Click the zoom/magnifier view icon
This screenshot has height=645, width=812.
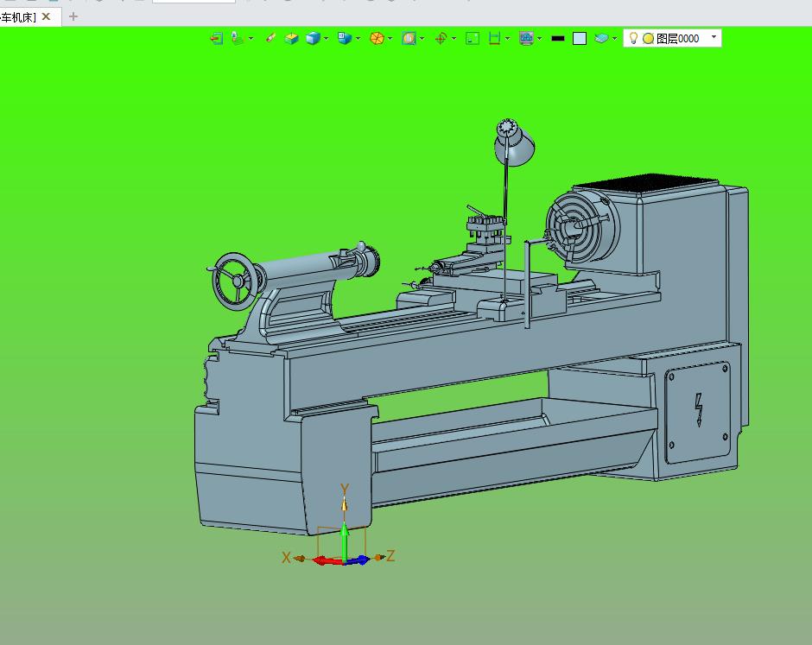409,38
